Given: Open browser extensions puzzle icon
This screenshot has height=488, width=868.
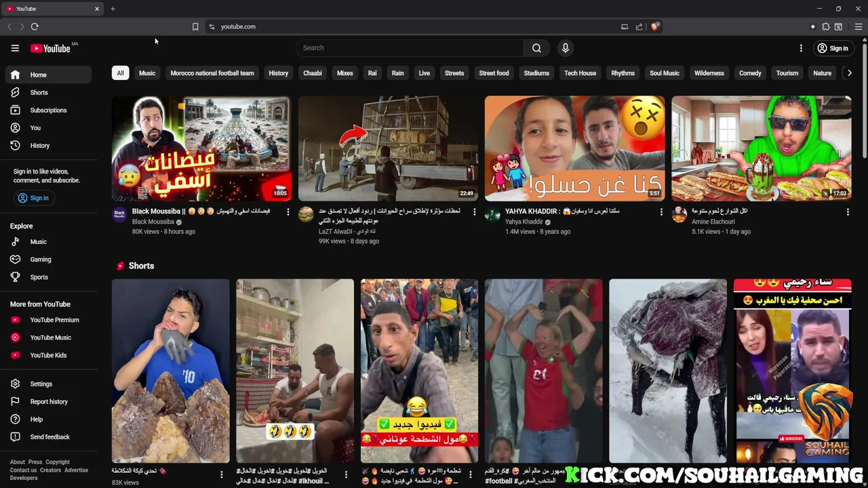Looking at the screenshot, I should tap(825, 26).
